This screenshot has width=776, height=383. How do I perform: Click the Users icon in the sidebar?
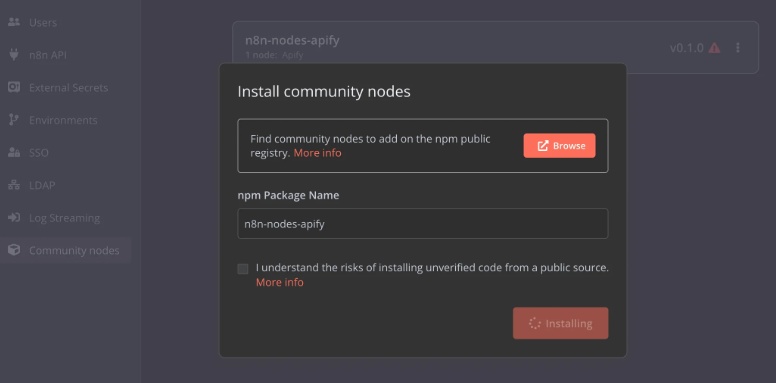tap(14, 22)
